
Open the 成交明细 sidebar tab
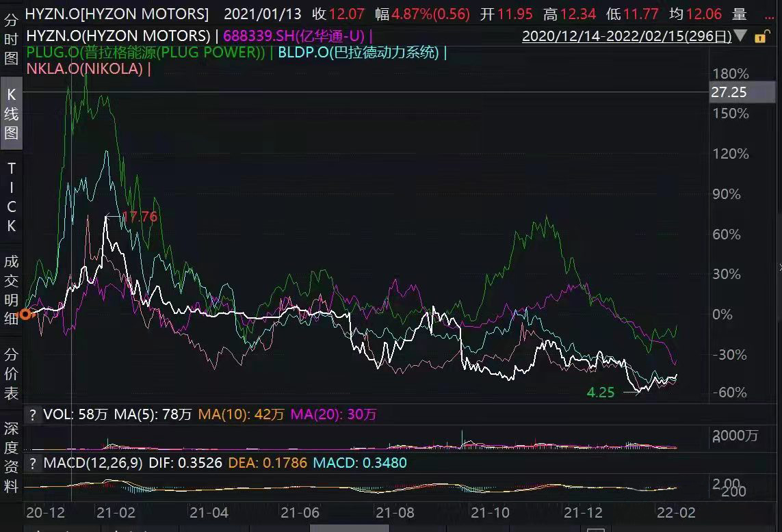(x=12, y=289)
